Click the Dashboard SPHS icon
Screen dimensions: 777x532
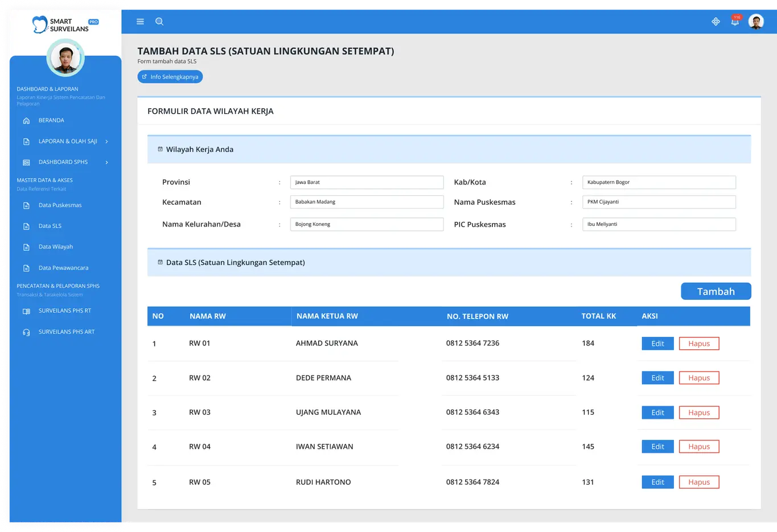[26, 163]
